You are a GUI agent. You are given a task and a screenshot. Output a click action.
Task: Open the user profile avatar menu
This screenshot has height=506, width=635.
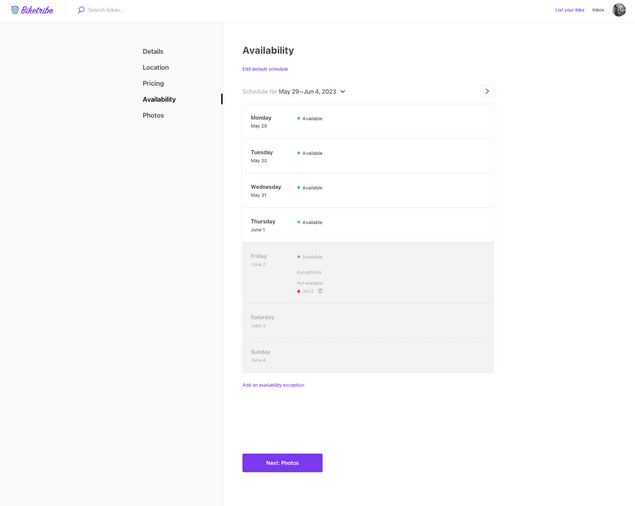[x=619, y=10]
